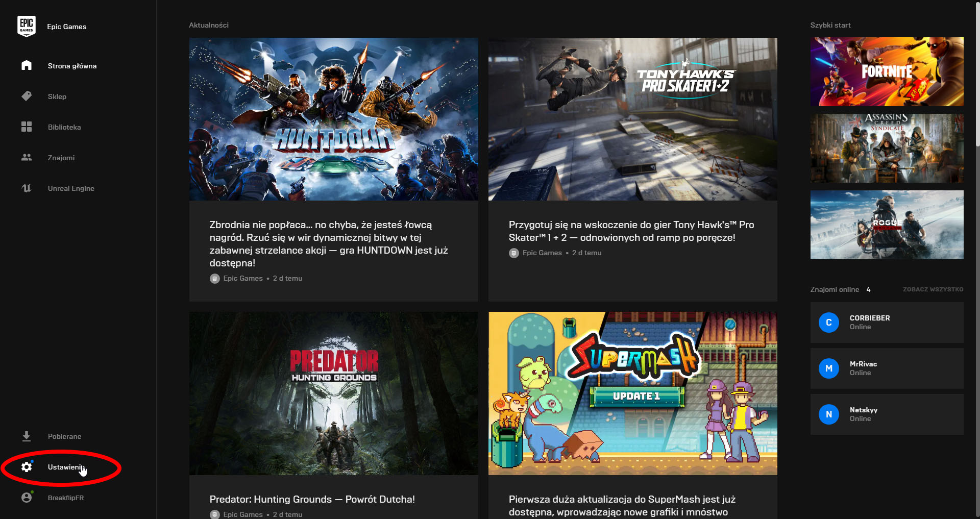980x519 pixels.
Task: Click the Unreal Engine logo icon
Action: 27,188
